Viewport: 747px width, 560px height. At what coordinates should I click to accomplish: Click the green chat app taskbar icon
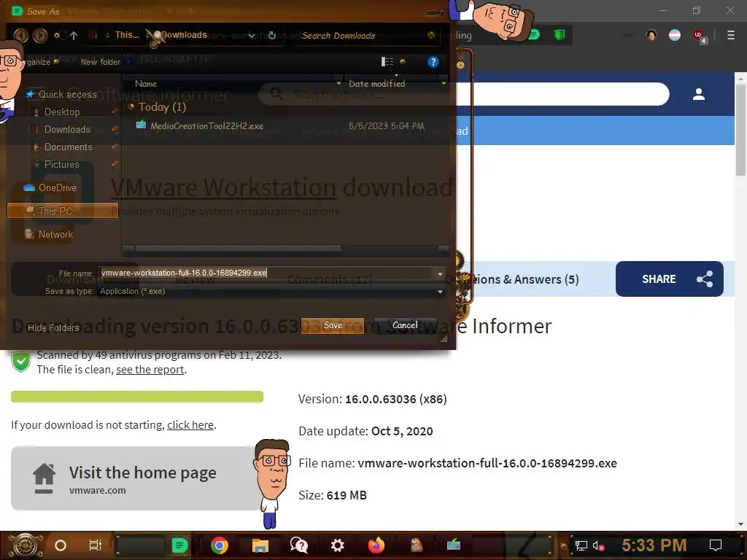click(179, 545)
